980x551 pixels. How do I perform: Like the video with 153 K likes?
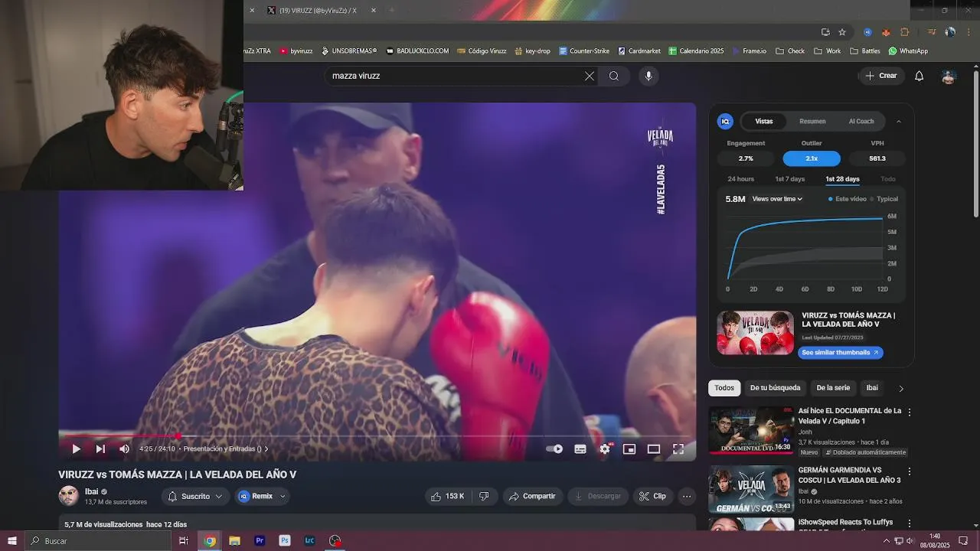(x=448, y=496)
